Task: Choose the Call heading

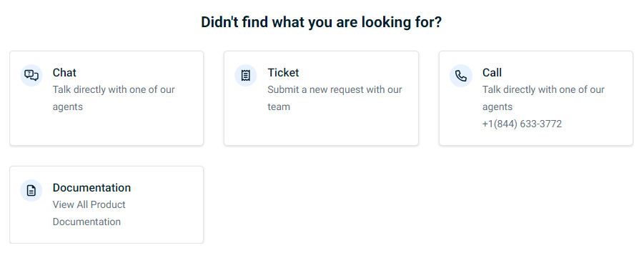Action: (x=492, y=73)
